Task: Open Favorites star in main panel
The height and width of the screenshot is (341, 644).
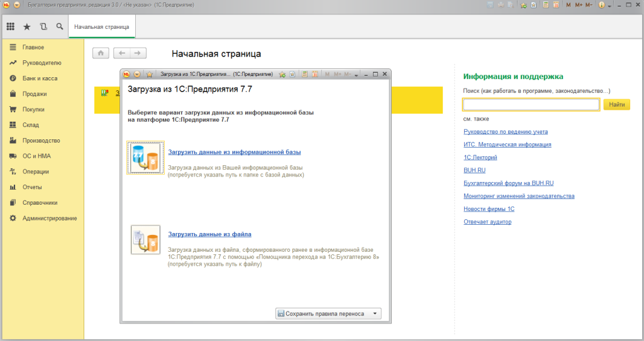Action: tap(26, 26)
